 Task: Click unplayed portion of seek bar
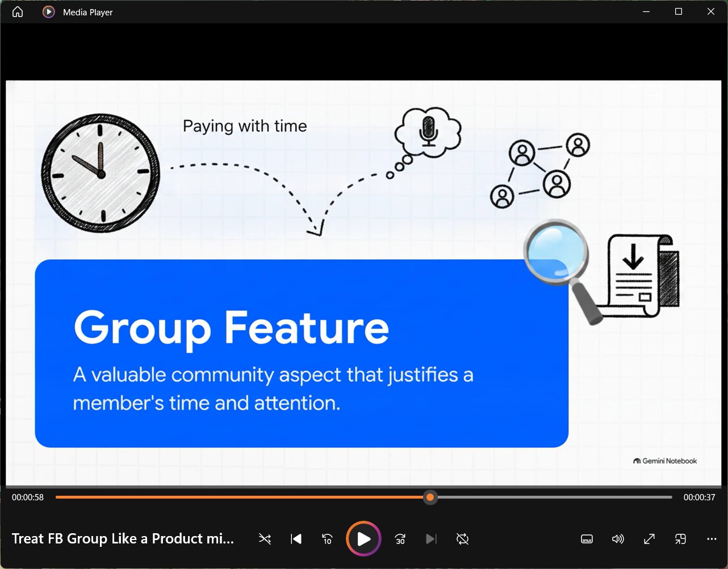(554, 497)
